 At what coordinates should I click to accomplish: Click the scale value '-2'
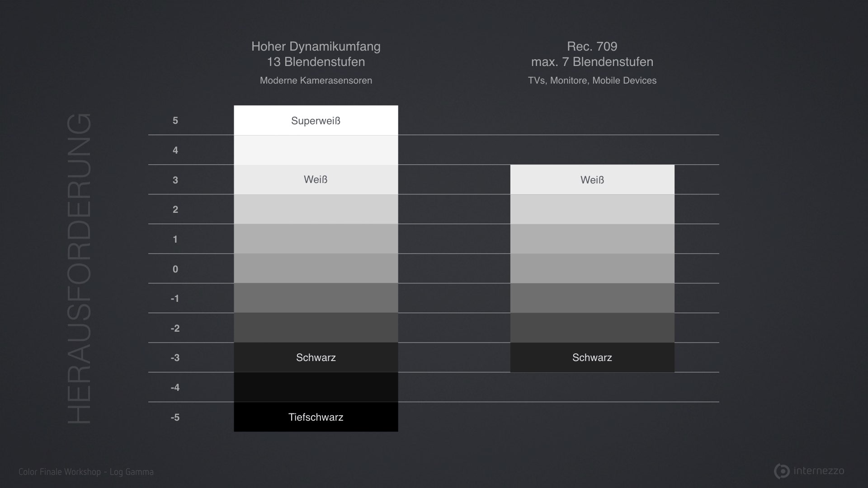tap(175, 328)
